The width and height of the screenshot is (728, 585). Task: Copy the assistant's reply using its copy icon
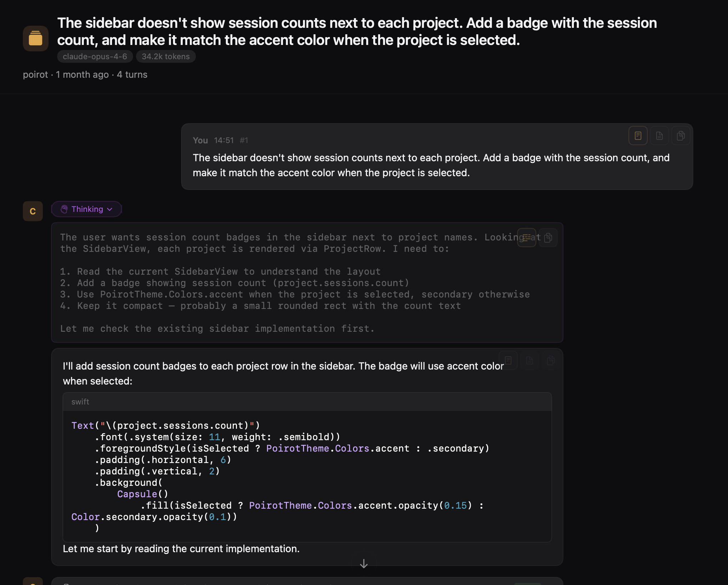click(551, 360)
